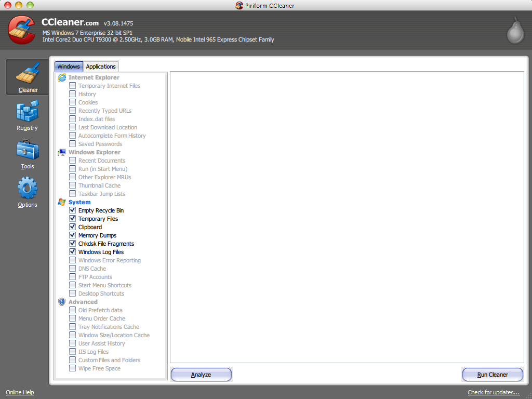Uncheck Temporary Files under System
The width and height of the screenshot is (532, 399).
click(x=72, y=219)
